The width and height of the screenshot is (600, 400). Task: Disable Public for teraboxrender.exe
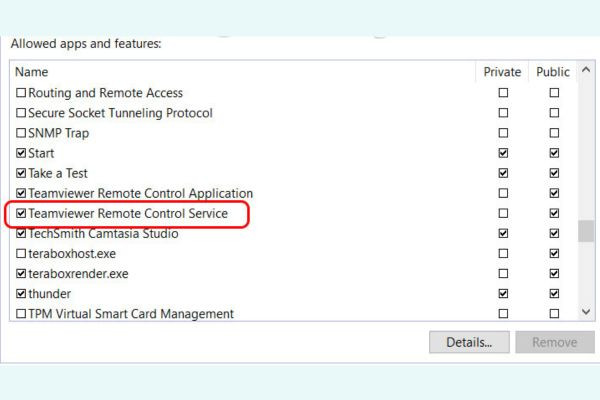pyautogui.click(x=554, y=274)
